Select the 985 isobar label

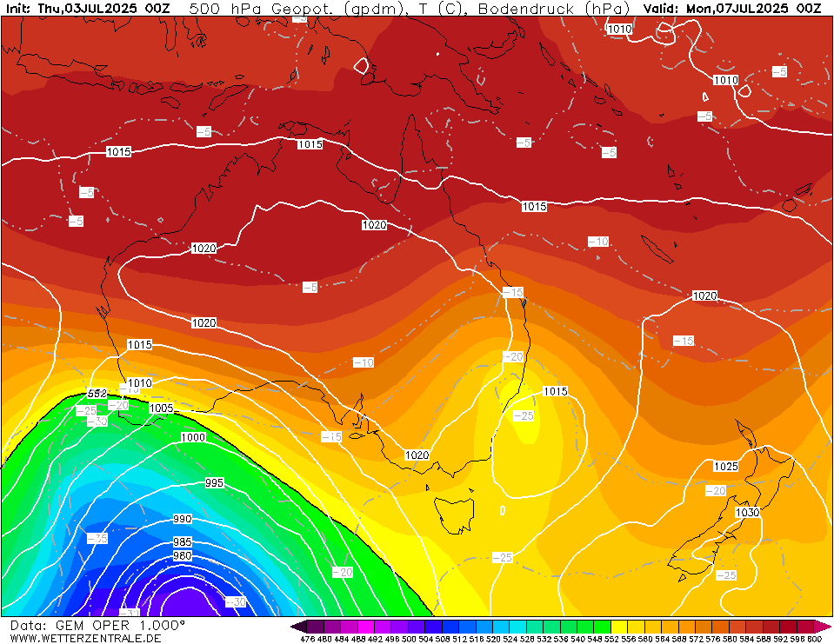click(x=183, y=542)
